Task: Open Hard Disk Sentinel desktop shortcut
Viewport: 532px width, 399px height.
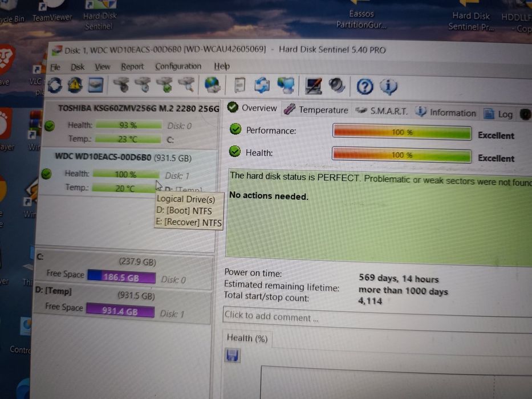Action: [100, 15]
